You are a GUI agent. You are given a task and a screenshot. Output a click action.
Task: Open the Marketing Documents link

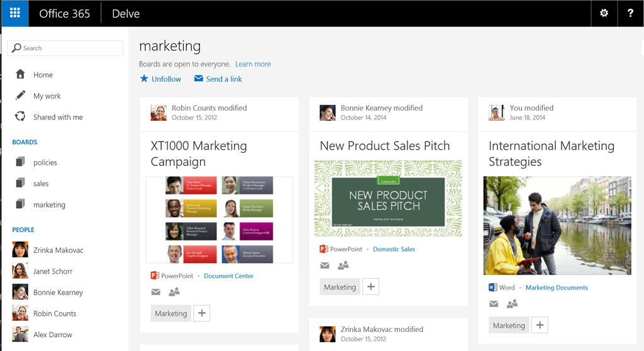pyautogui.click(x=557, y=287)
